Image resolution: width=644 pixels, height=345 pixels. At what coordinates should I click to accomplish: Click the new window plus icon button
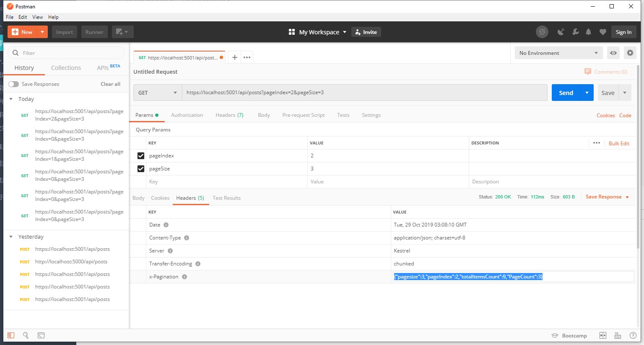122,32
